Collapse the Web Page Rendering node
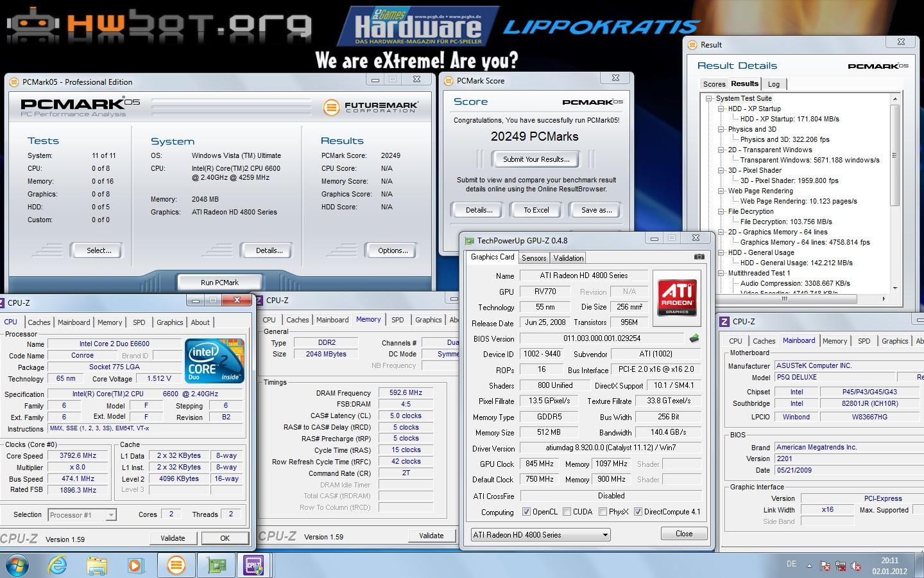Image resolution: width=924 pixels, height=578 pixels. point(721,191)
